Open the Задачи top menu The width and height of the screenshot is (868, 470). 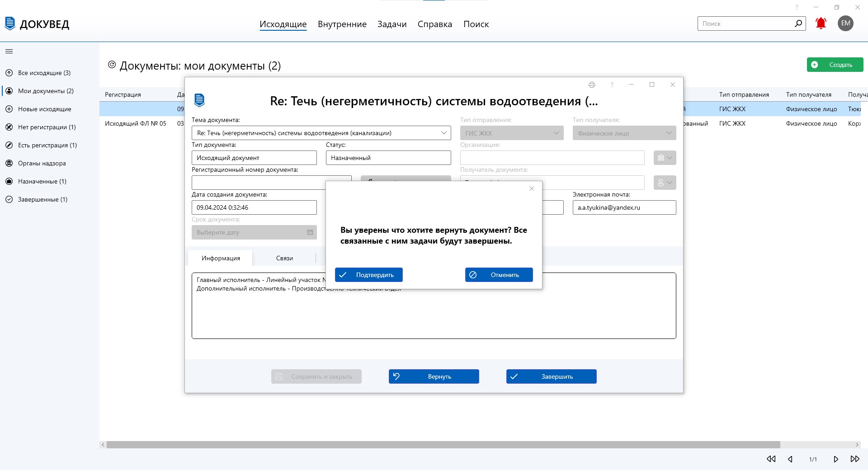point(392,24)
